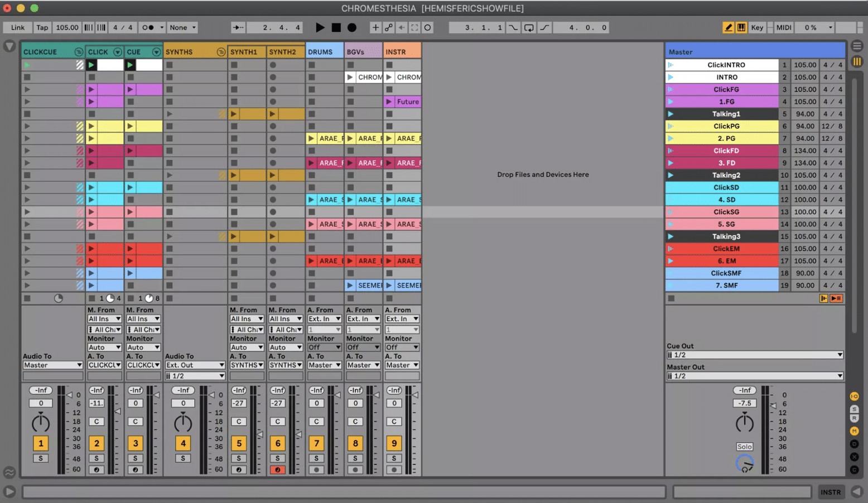
Task: Open the Master Out dropdown
Action: coord(755,376)
